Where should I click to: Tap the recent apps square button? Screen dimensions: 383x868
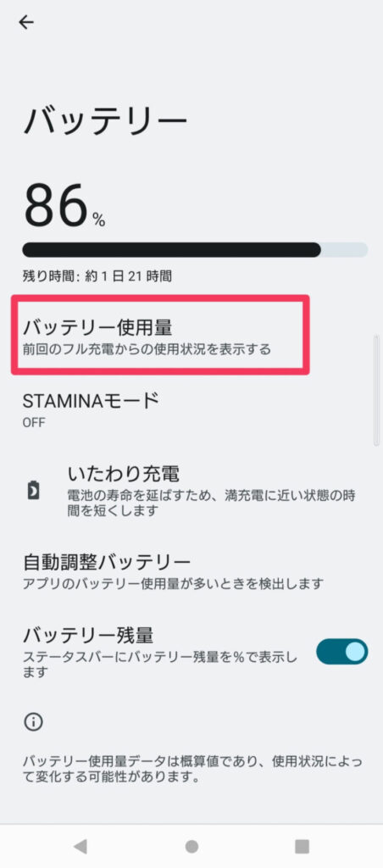[302, 846]
